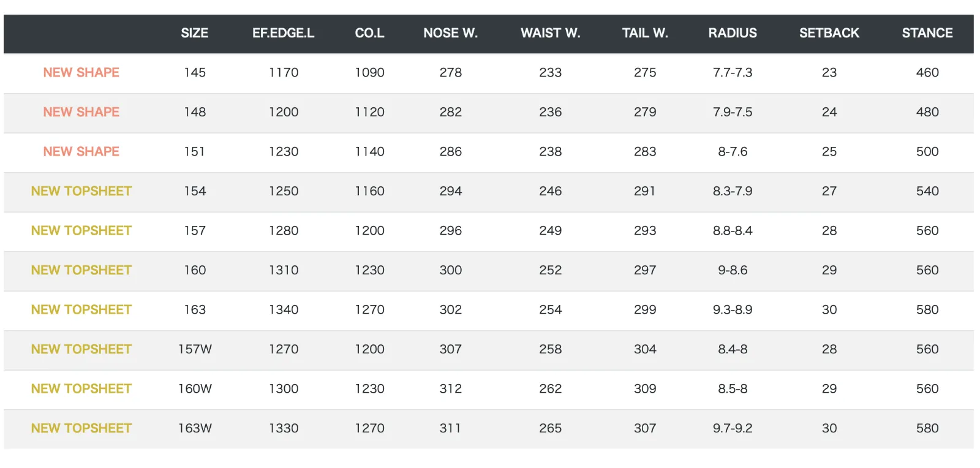The width and height of the screenshot is (980, 468).
Task: Click the STANCE column header
Action: (x=927, y=33)
